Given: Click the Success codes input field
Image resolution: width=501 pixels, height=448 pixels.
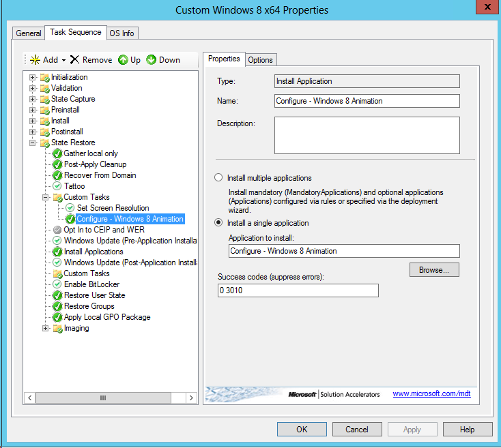Looking at the screenshot, I should [298, 290].
